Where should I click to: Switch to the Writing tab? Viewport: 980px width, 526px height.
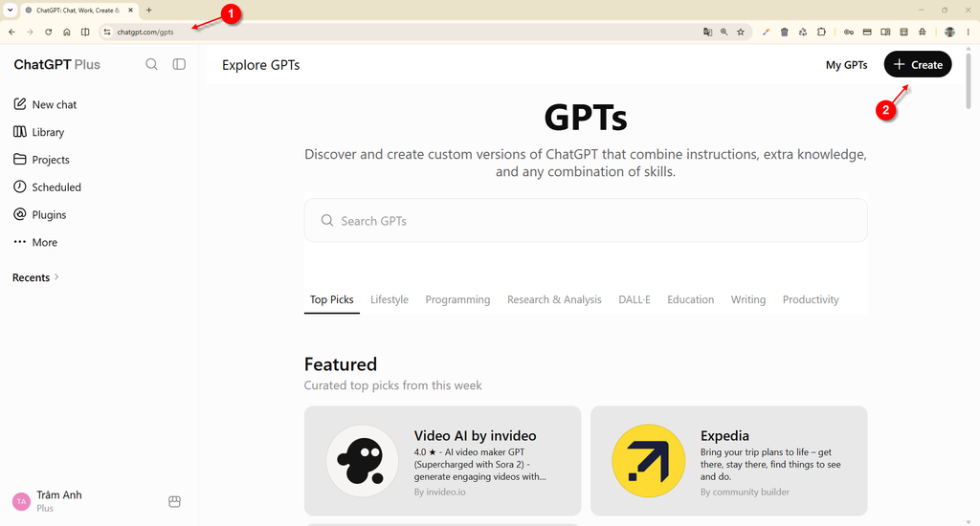click(748, 300)
